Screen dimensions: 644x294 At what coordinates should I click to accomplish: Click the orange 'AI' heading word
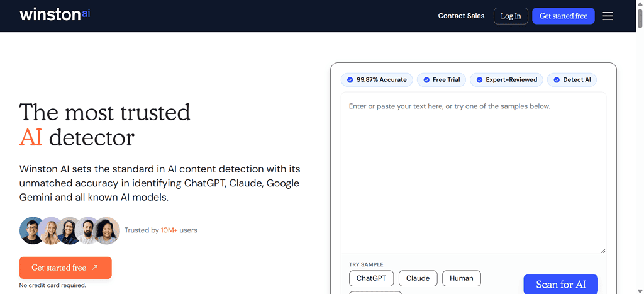(31, 138)
